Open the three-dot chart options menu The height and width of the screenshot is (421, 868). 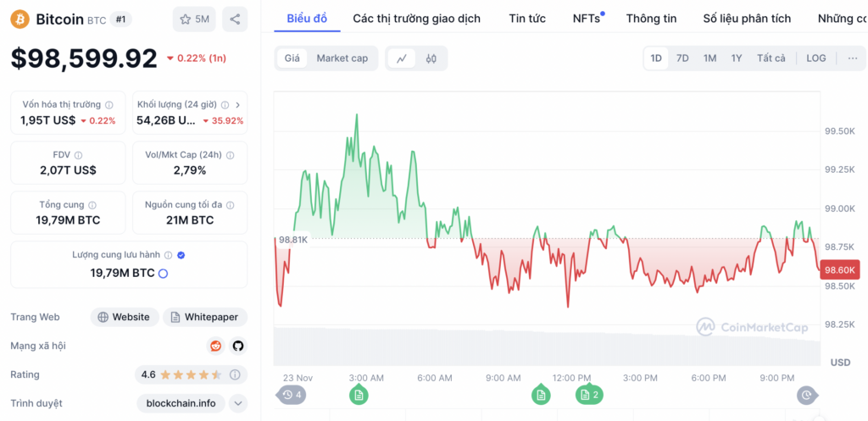pos(853,58)
